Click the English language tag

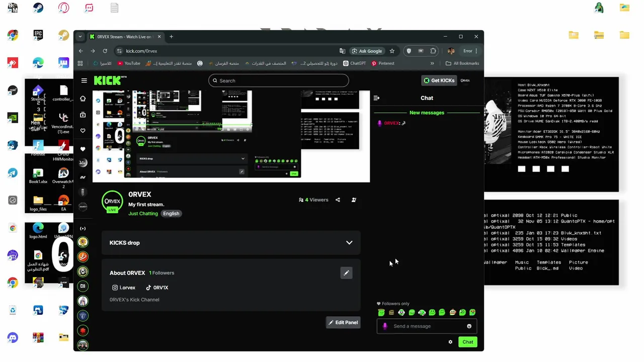click(x=171, y=213)
